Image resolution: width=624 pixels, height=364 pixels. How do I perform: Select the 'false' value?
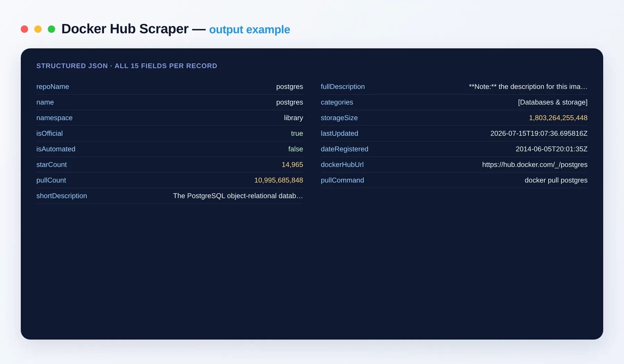295,149
